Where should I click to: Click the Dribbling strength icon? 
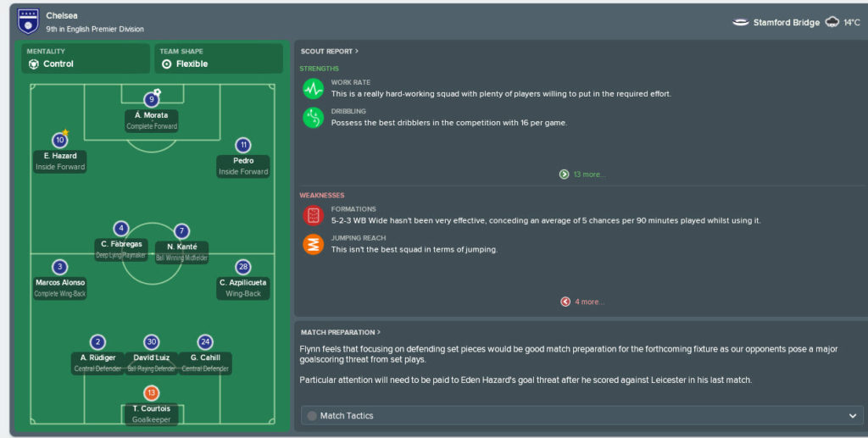(314, 118)
